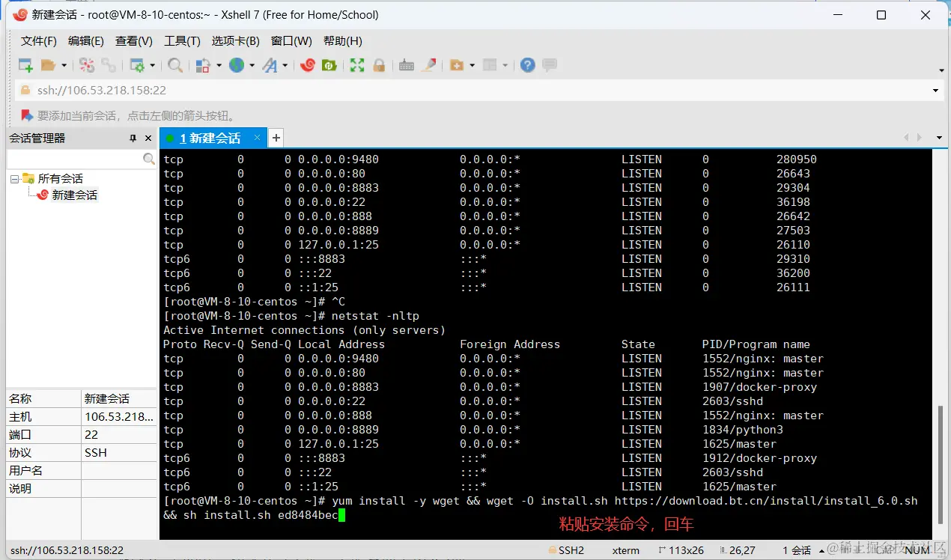Image resolution: width=951 pixels, height=560 pixels.
Task: Click the red bookmark flag add-session icon
Action: (x=27, y=115)
